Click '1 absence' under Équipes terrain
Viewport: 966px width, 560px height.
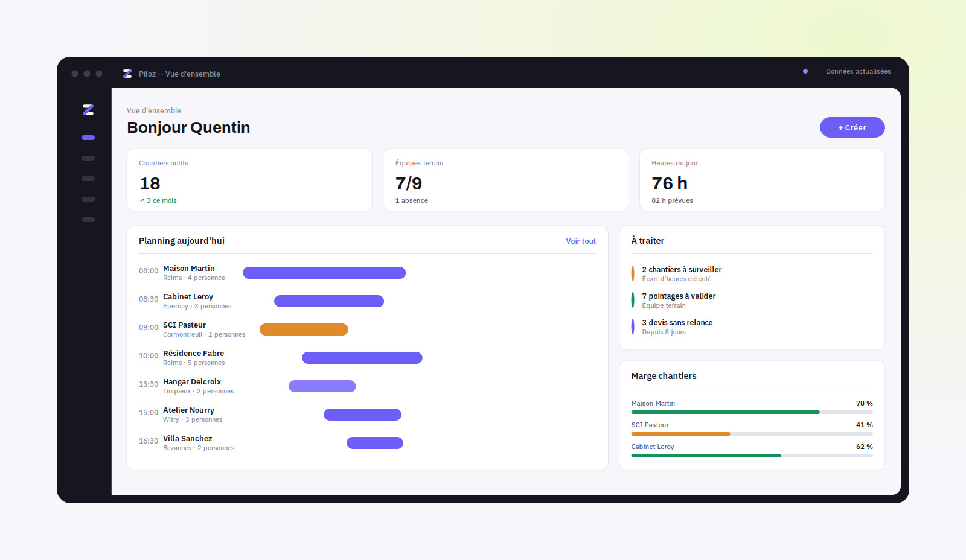pos(412,200)
